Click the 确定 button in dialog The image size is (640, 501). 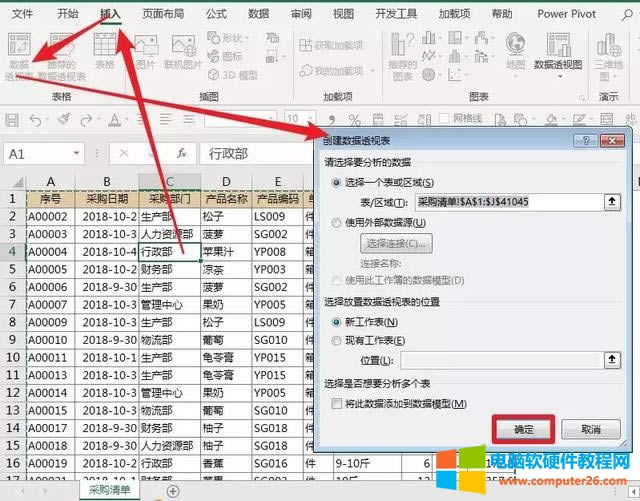click(x=523, y=428)
